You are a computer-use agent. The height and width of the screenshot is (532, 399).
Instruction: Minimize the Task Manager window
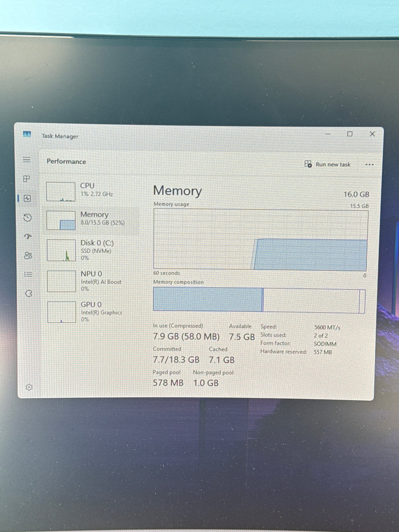coord(328,134)
